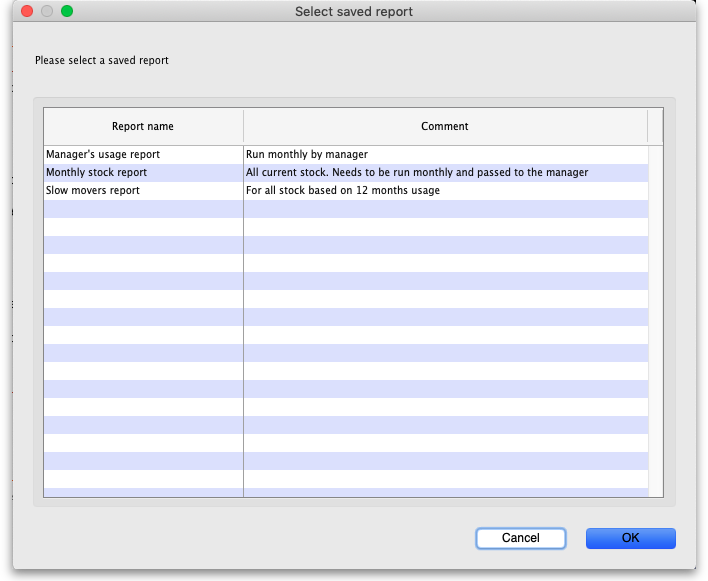The width and height of the screenshot is (708, 581).
Task: Click the 'Please select a saved report' label
Action: tap(102, 61)
